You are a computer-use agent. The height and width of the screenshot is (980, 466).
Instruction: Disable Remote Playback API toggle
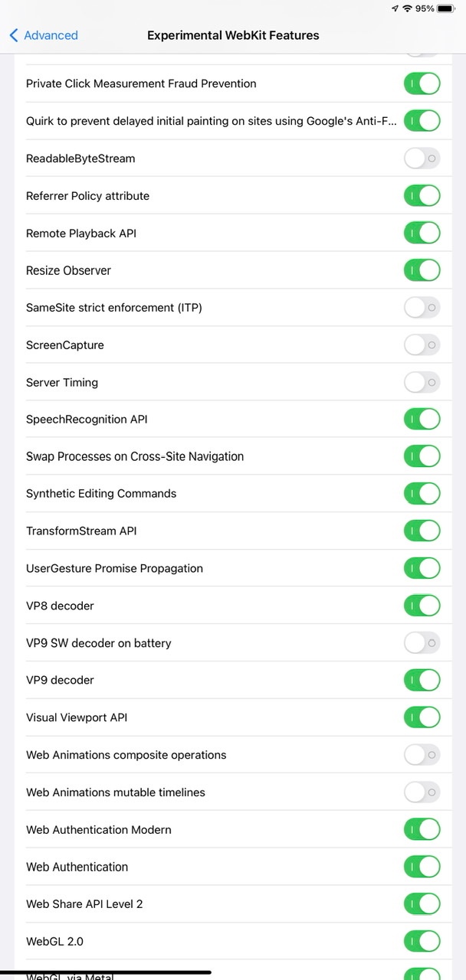point(422,233)
